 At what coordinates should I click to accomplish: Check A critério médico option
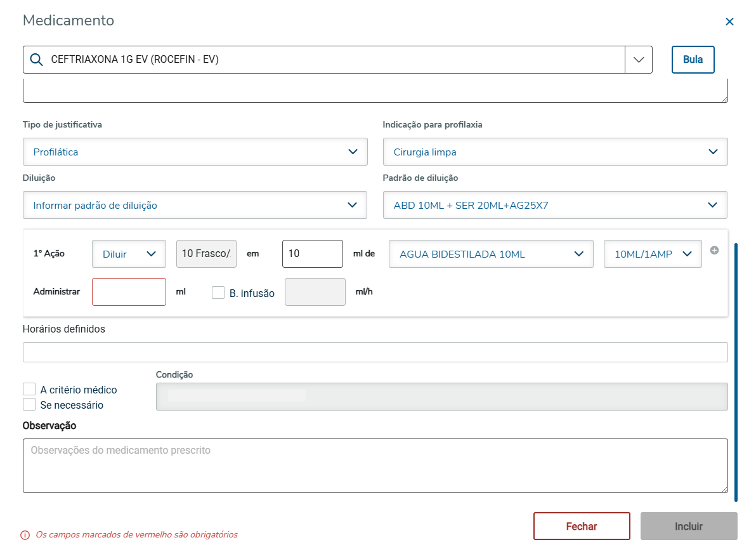click(x=29, y=389)
